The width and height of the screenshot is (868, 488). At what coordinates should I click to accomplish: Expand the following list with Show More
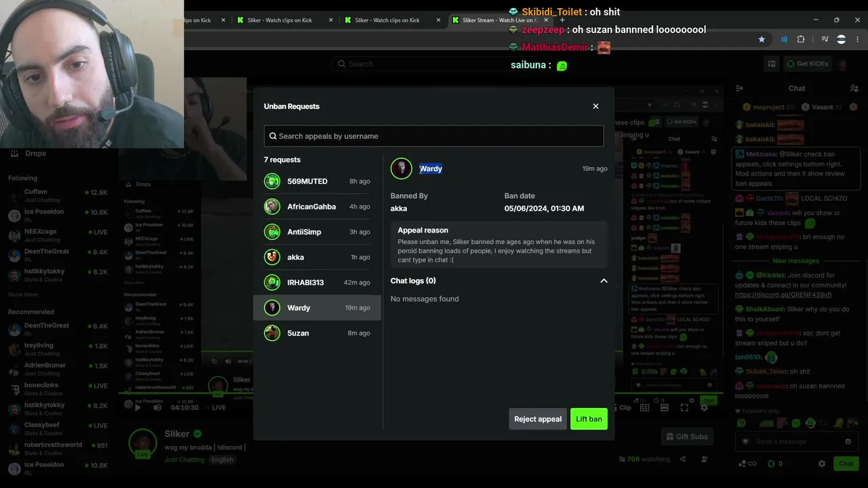[x=23, y=295]
